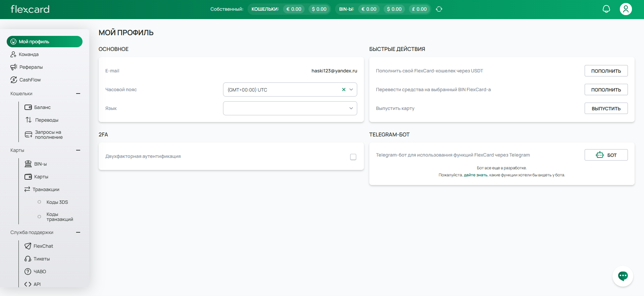This screenshot has width=644, height=296.
Task: Click the Рефералы megaphone icon
Action: [14, 67]
